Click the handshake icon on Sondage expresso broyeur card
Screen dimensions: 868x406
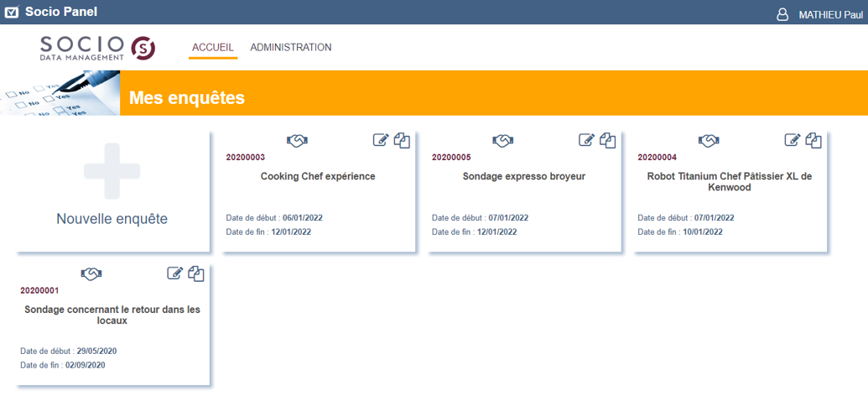coord(503,141)
